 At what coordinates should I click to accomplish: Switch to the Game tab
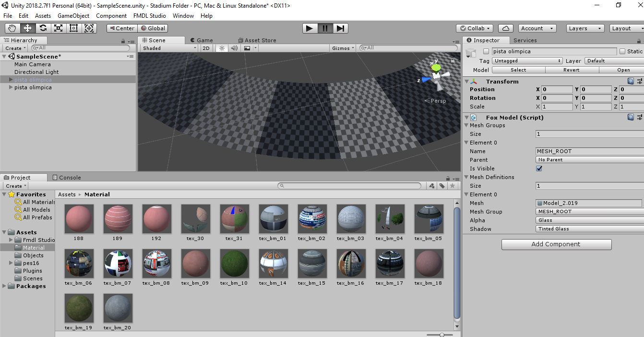coord(202,40)
